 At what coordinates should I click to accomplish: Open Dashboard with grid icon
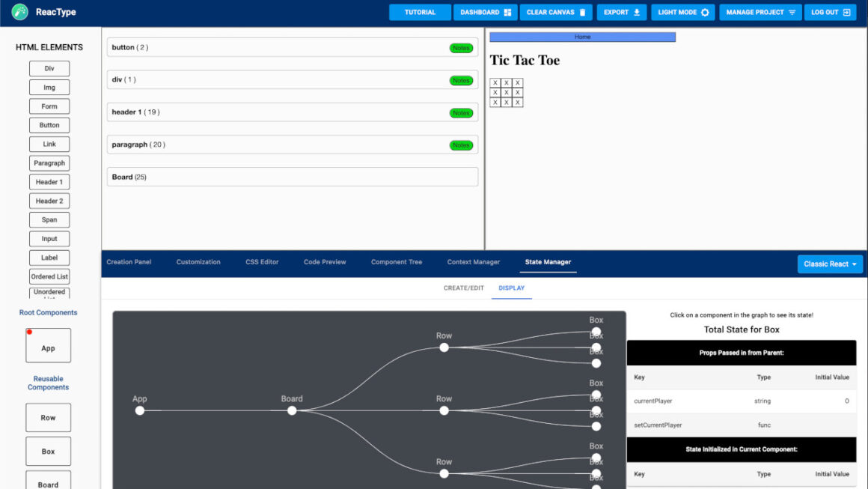486,13
